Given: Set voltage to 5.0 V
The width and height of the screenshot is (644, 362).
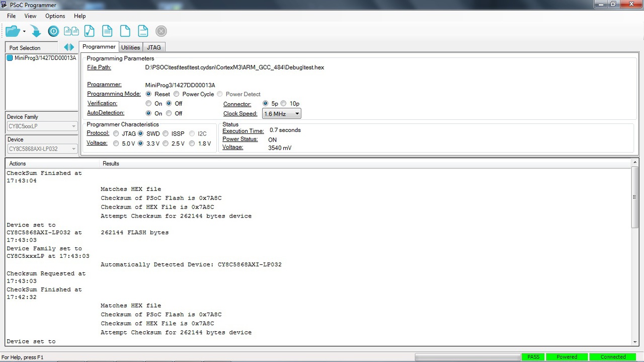Looking at the screenshot, I should coord(116,143).
